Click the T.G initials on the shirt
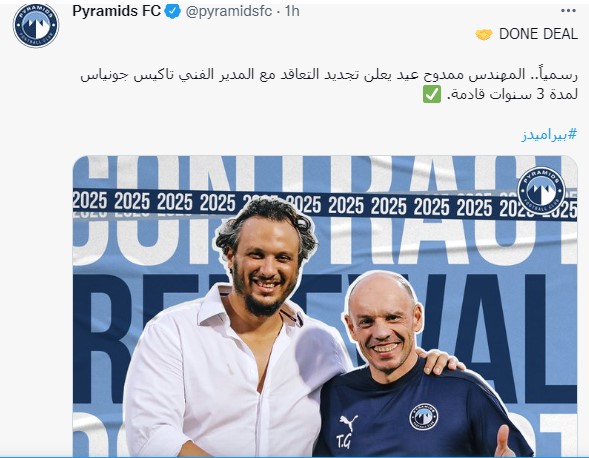The height and width of the screenshot is (458, 589). pos(343,442)
